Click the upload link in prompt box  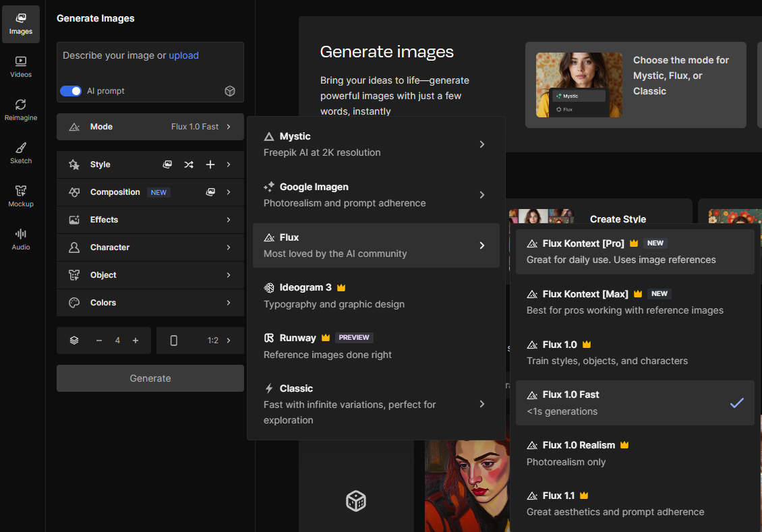pyautogui.click(x=183, y=55)
